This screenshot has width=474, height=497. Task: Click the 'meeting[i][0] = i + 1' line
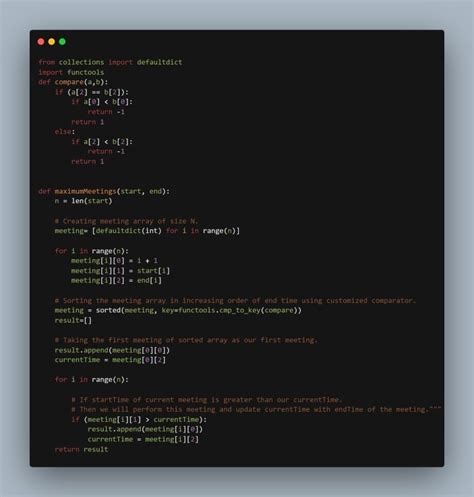(x=114, y=261)
